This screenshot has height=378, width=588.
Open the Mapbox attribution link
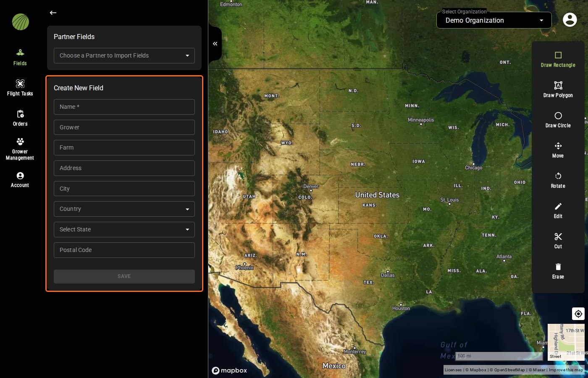(x=476, y=370)
